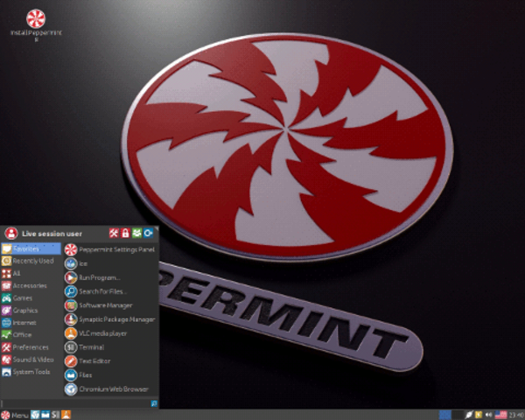This screenshot has height=420, width=525.
Task: Select the Favorites category
Action: [x=31, y=248]
